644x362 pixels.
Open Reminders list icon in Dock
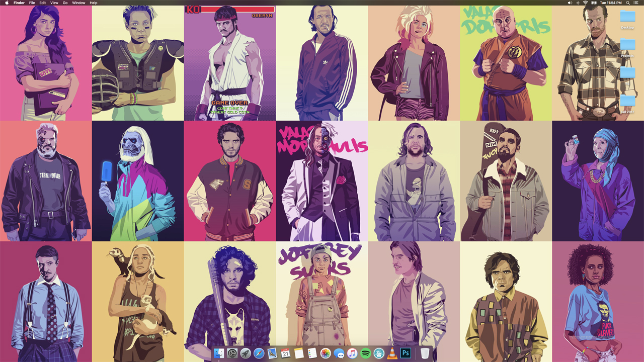click(312, 353)
